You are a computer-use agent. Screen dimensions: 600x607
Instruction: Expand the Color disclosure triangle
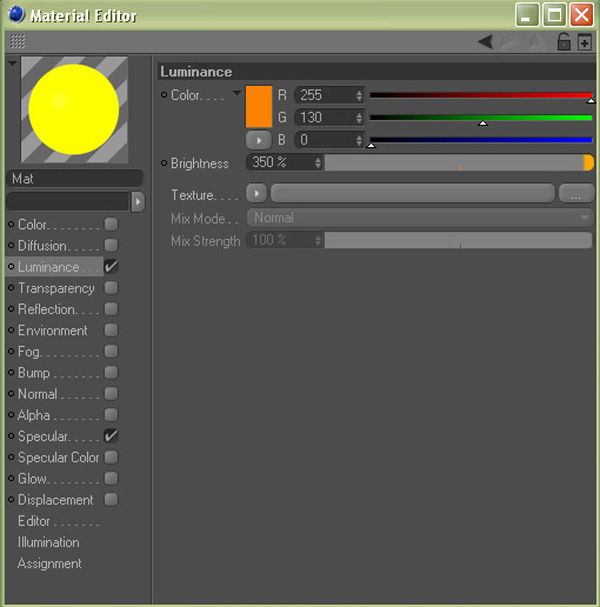(x=237, y=94)
